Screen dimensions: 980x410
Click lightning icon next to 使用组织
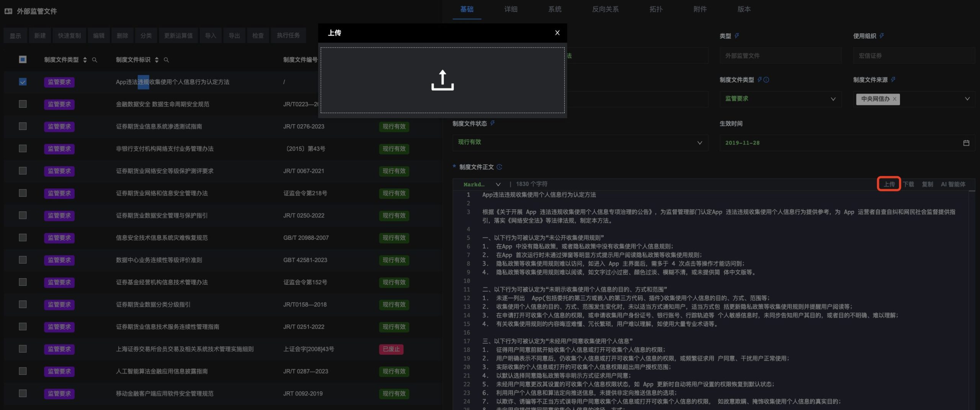882,36
